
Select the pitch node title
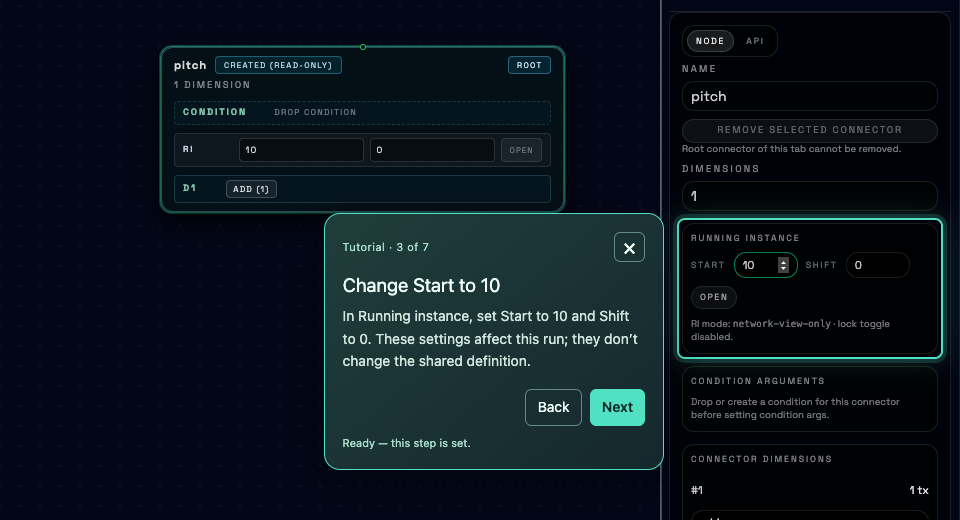(190, 66)
